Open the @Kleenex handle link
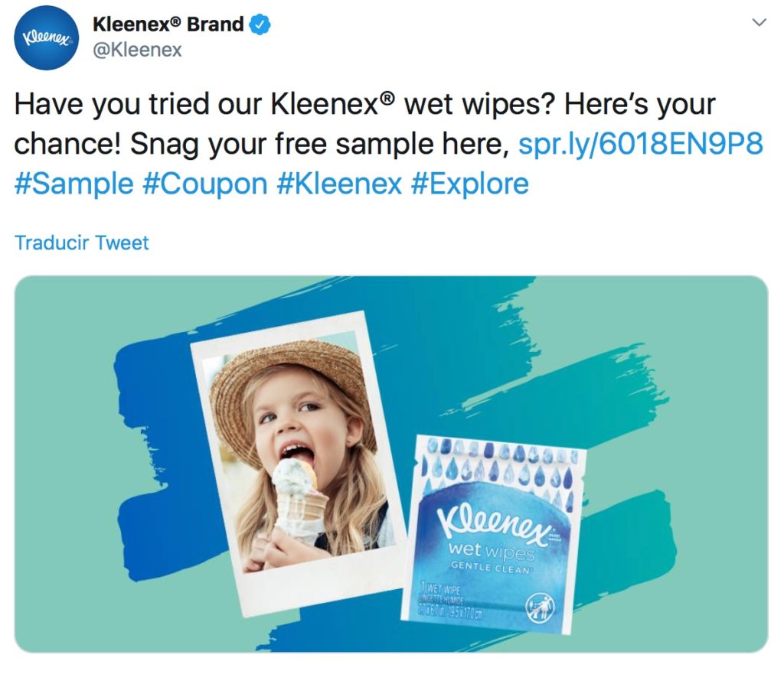The image size is (784, 684). 138,50
